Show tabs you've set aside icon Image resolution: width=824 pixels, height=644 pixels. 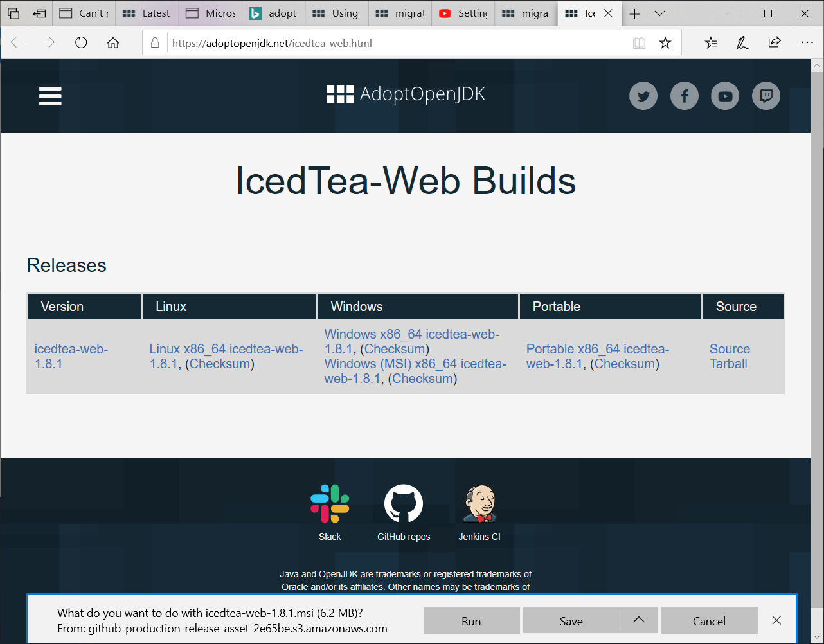coord(13,13)
